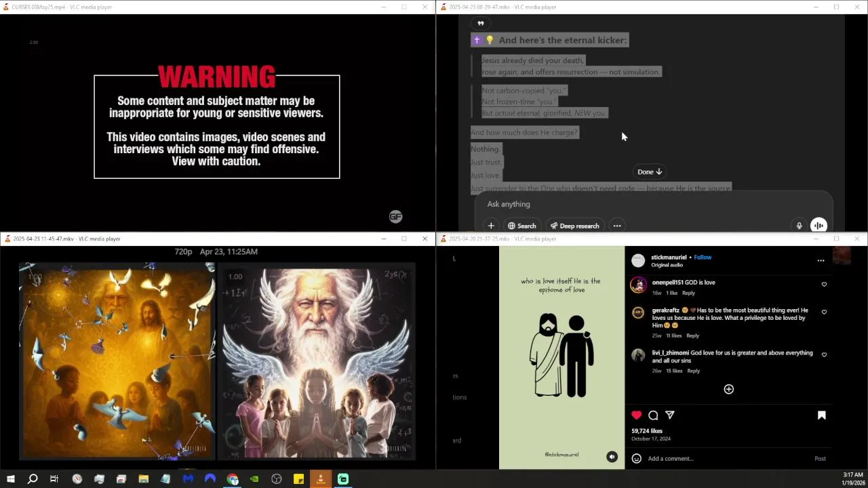
Task: Load more comments with the circled plus
Action: (728, 389)
